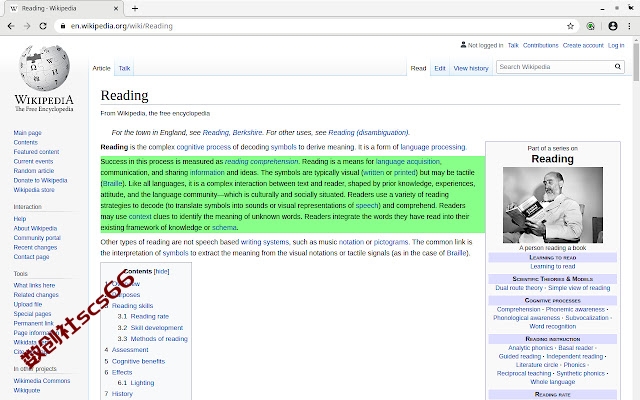Open the Chrome profile avatar icon

[x=613, y=26]
